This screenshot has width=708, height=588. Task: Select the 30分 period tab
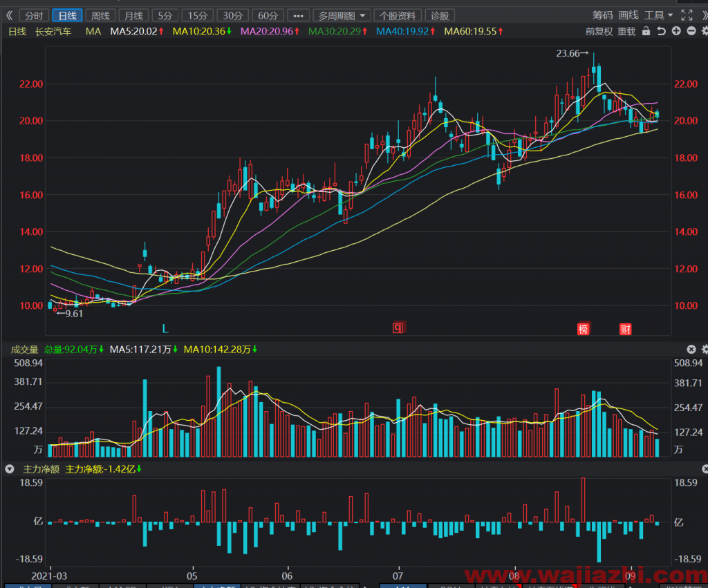tap(232, 16)
